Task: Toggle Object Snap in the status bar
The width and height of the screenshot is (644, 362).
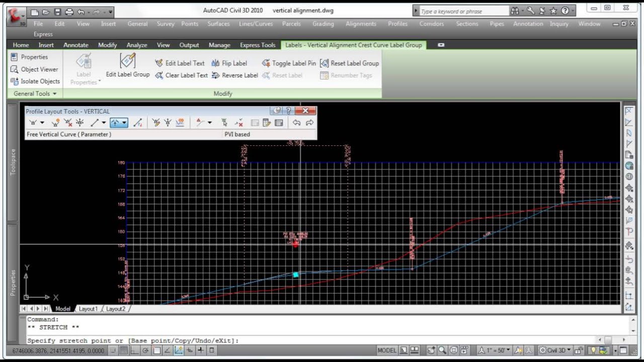Action: 156,350
